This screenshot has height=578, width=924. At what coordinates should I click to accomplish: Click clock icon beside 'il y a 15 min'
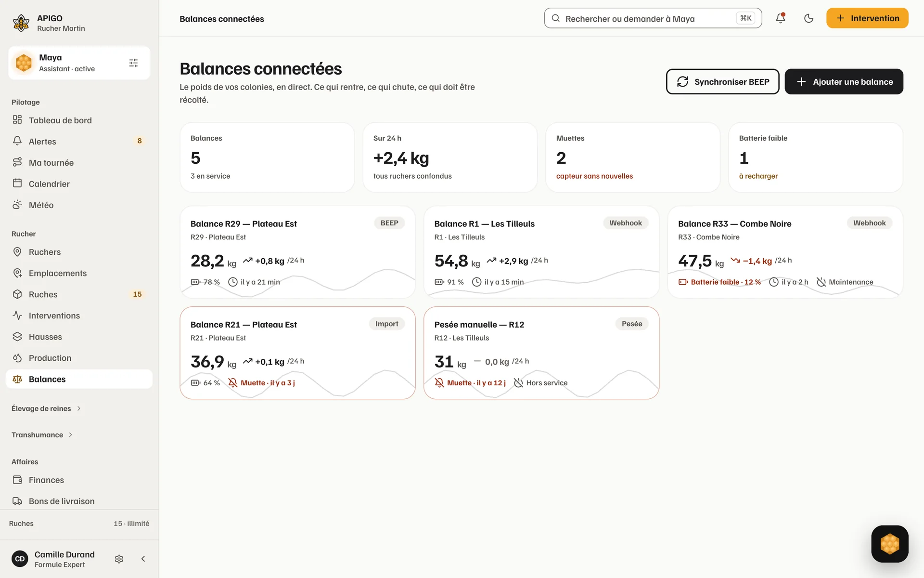pos(476,282)
